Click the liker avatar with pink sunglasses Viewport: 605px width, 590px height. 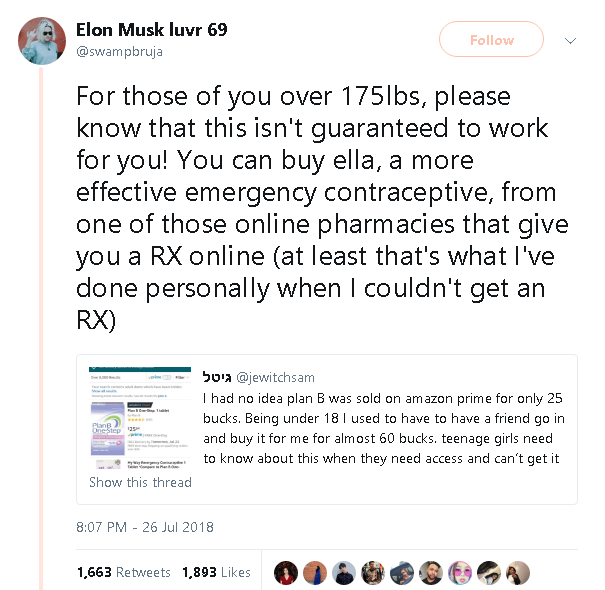click(x=459, y=573)
